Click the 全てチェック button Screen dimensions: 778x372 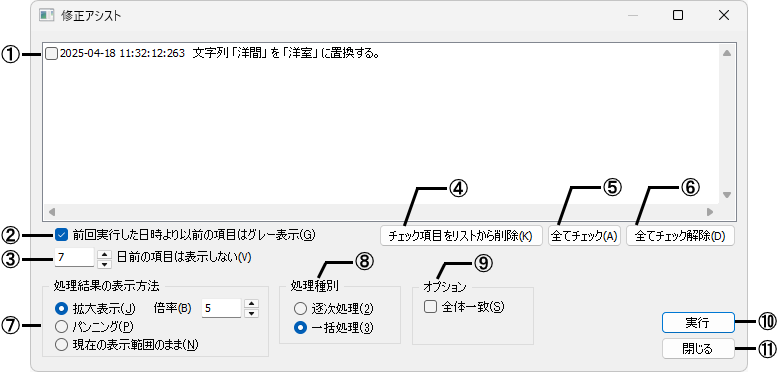coord(584,236)
